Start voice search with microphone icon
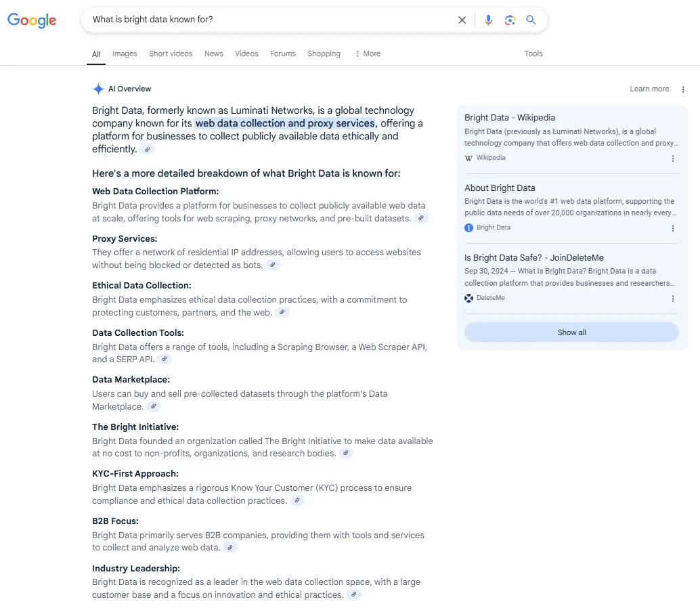The width and height of the screenshot is (700, 610). [488, 20]
